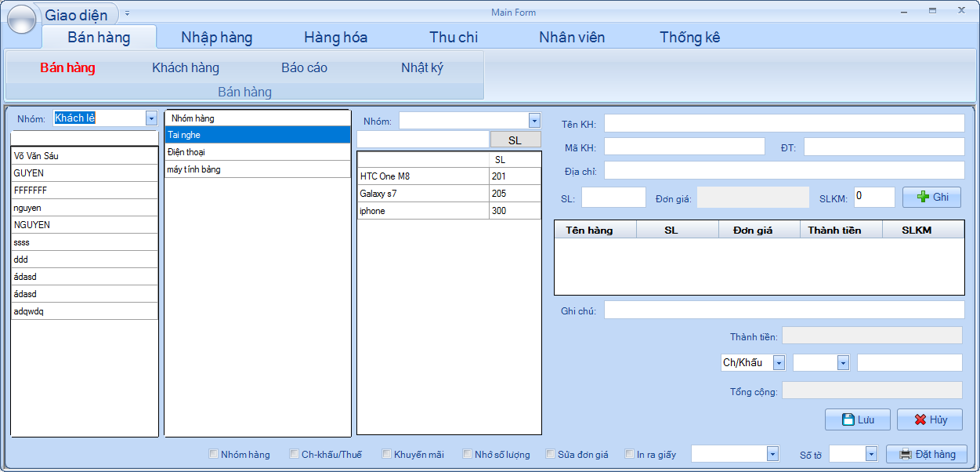Open the empty dropdown next to Ch/Khấu
Viewport: 980px width, 472px height.
pos(843,363)
